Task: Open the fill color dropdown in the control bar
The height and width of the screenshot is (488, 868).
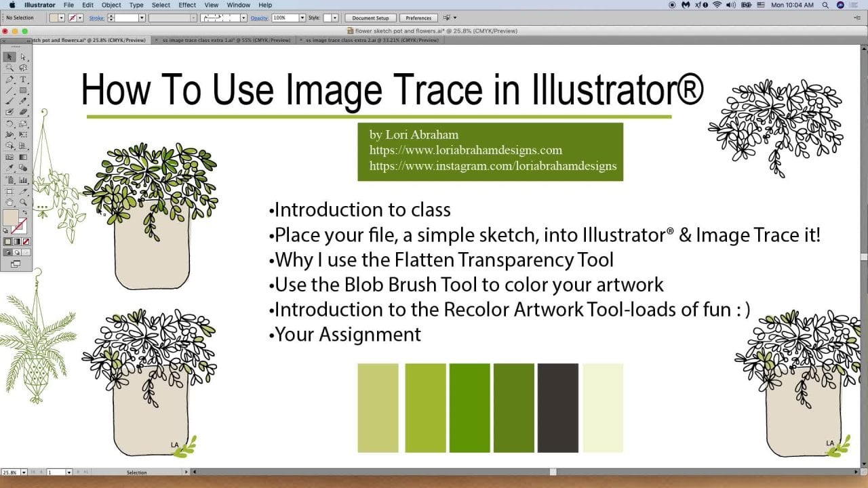Action: 60,18
